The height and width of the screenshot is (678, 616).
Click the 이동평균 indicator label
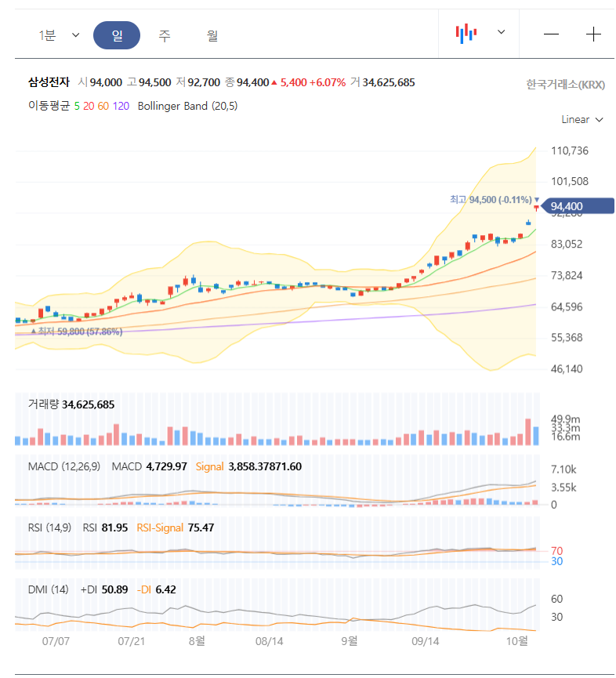tap(49, 106)
